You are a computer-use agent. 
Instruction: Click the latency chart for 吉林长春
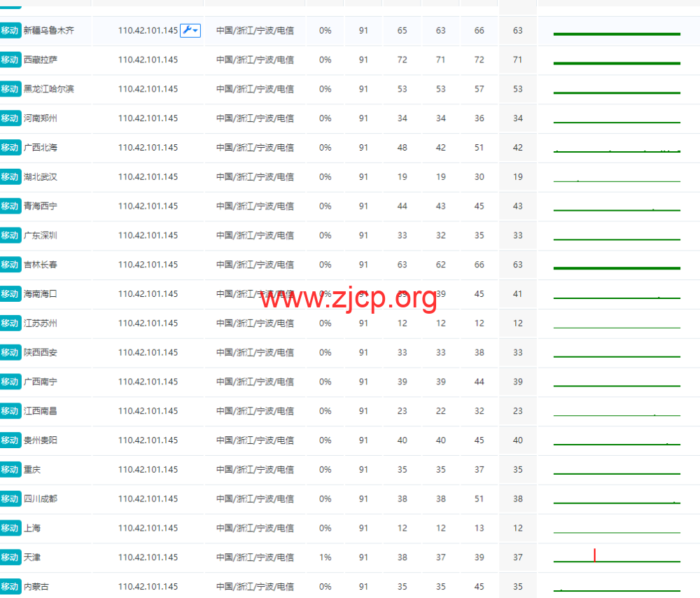(x=617, y=268)
